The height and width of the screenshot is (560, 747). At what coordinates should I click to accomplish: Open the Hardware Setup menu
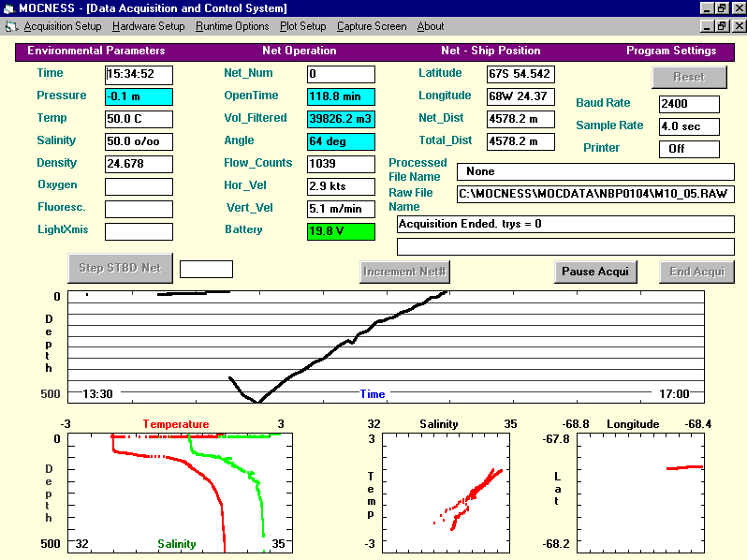[x=148, y=26]
